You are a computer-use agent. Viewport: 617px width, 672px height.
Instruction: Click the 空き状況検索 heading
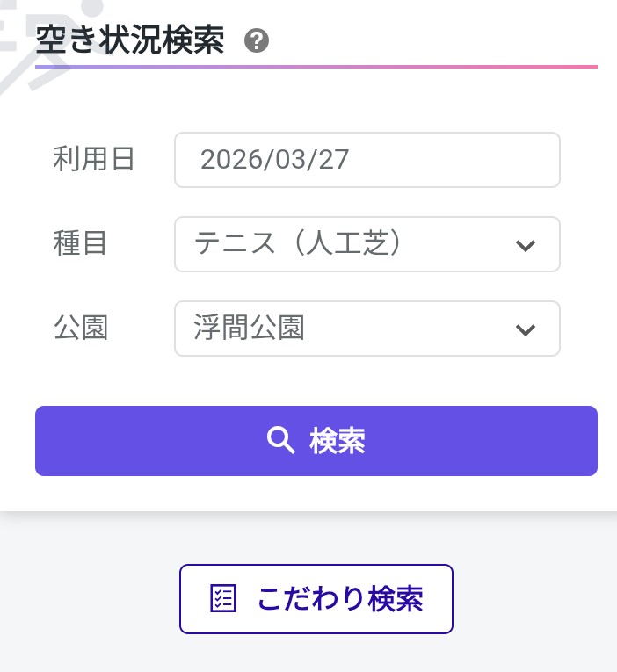[130, 40]
